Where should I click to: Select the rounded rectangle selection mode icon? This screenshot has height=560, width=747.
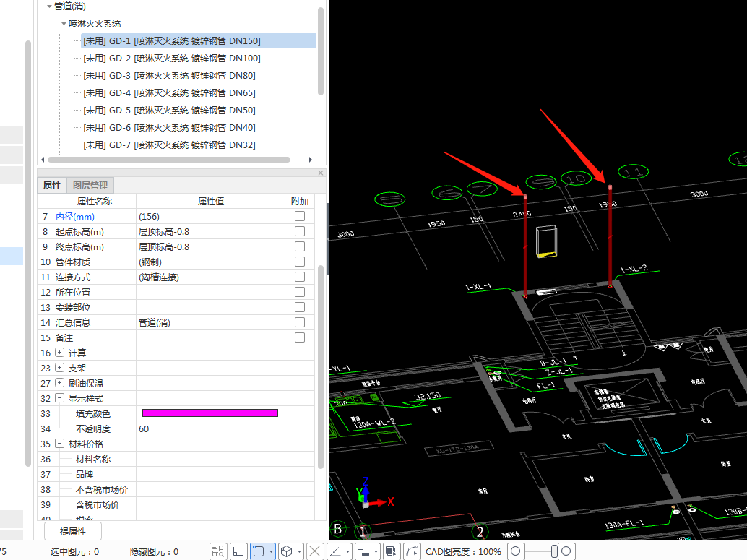(x=259, y=551)
